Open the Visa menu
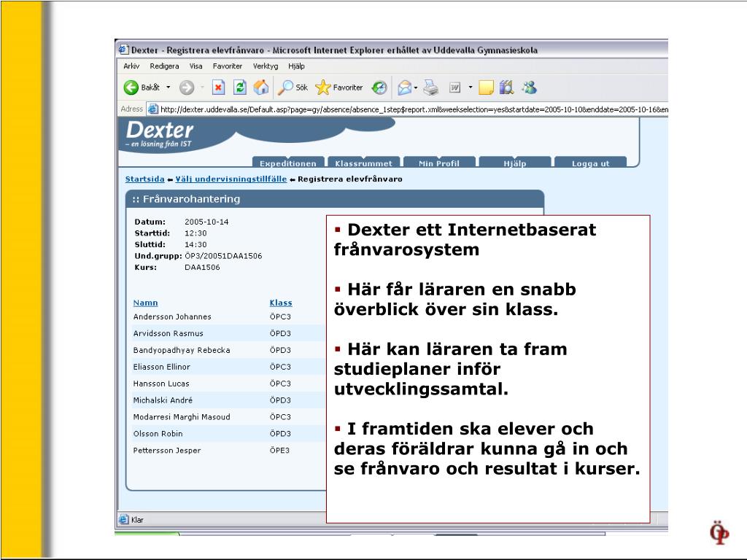 pos(196,66)
